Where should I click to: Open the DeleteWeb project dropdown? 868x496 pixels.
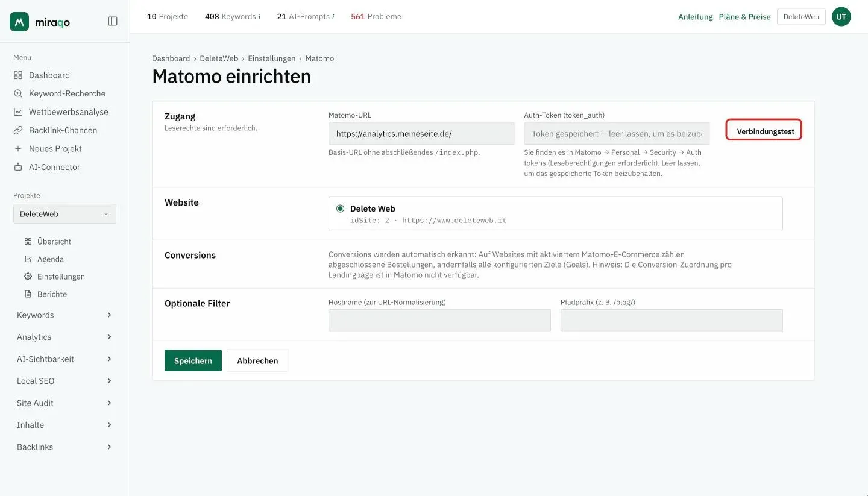(64, 214)
